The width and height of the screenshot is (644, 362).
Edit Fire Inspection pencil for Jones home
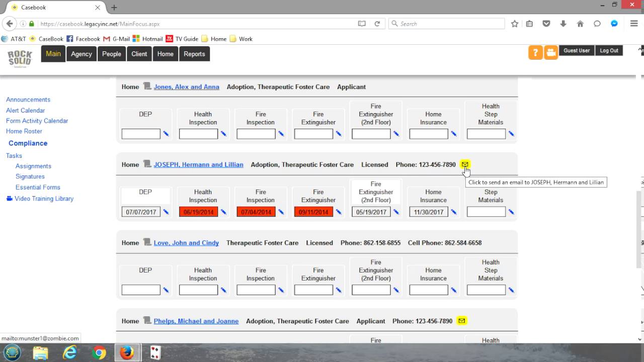[x=281, y=134]
